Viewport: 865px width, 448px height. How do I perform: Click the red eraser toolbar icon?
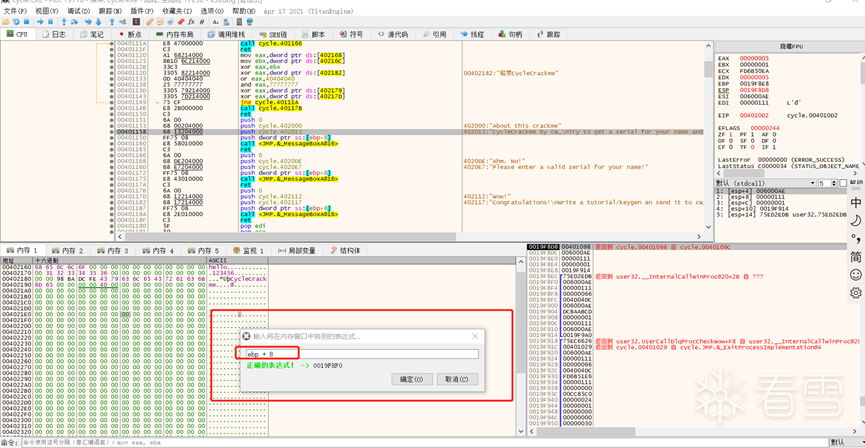click(181, 22)
